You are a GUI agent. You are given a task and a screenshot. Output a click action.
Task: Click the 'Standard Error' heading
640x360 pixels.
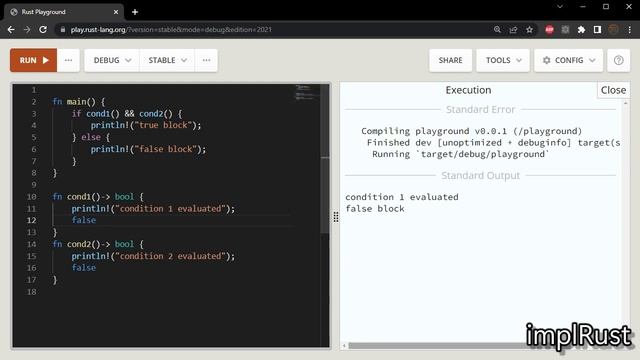tap(480, 109)
